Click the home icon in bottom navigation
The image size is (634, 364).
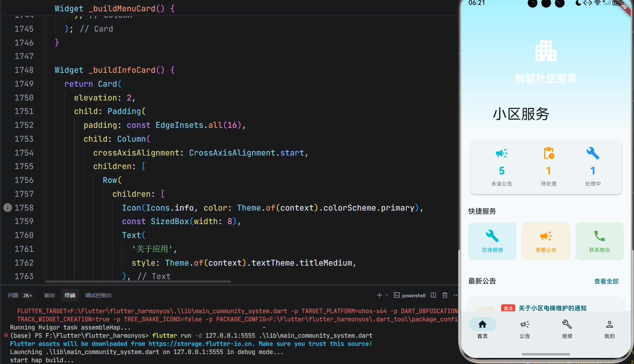(482, 324)
